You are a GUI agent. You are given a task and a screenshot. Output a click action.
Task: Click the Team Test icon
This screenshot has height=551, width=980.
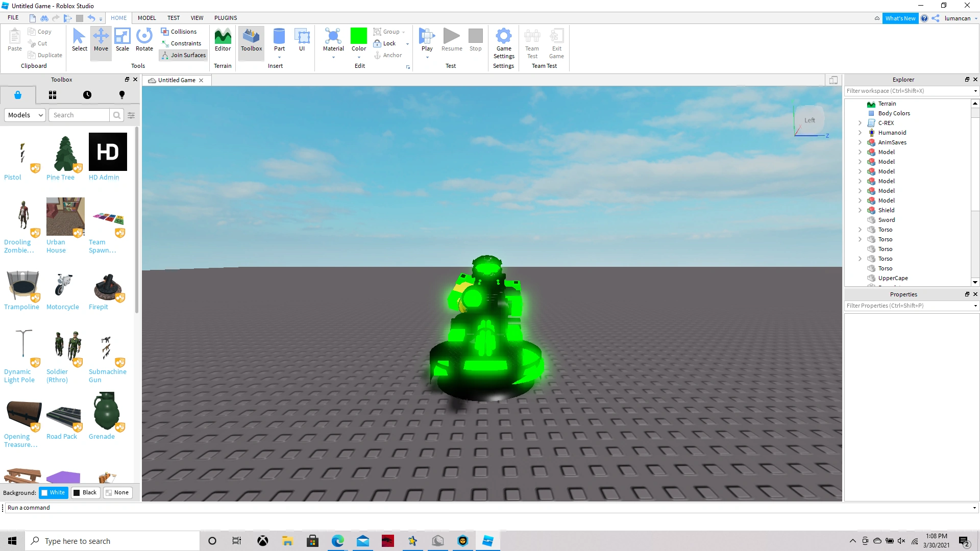[x=532, y=43]
